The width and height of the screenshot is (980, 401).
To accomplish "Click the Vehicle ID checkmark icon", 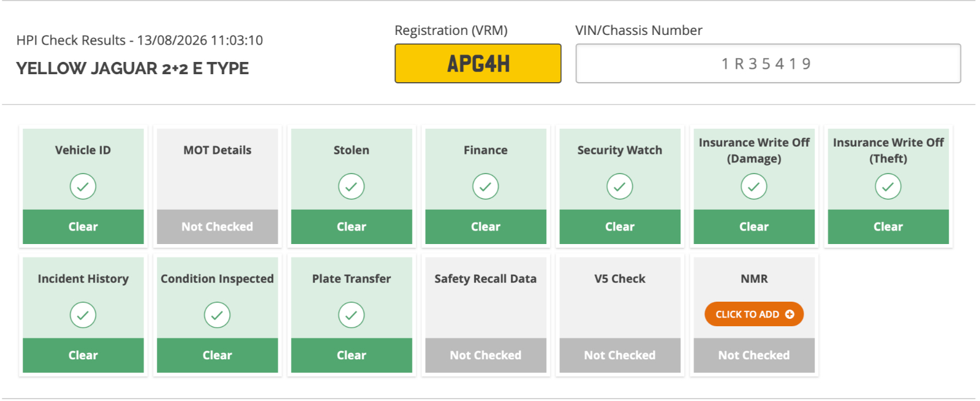I will [83, 186].
